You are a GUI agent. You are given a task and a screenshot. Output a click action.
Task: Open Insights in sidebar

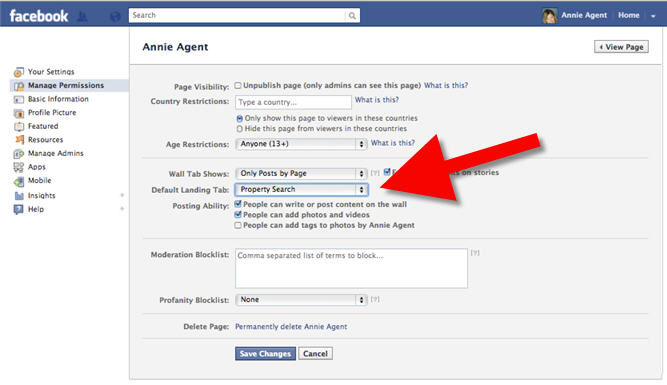point(42,196)
